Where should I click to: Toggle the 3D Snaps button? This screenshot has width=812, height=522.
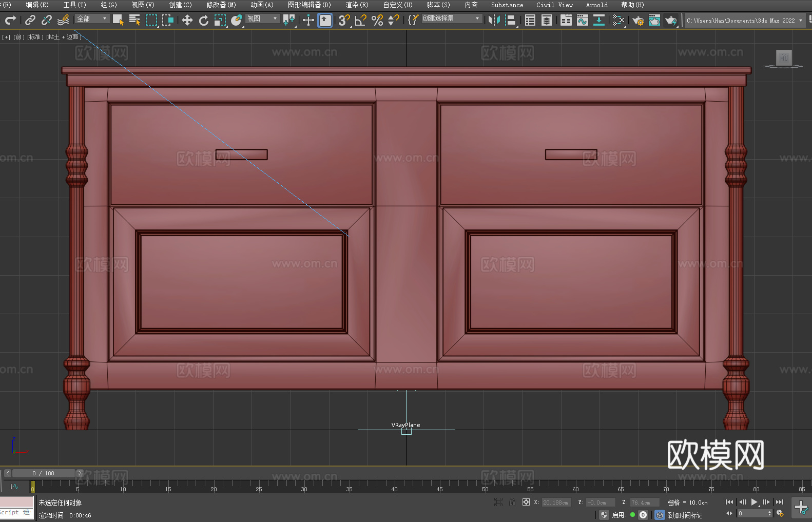click(x=344, y=20)
